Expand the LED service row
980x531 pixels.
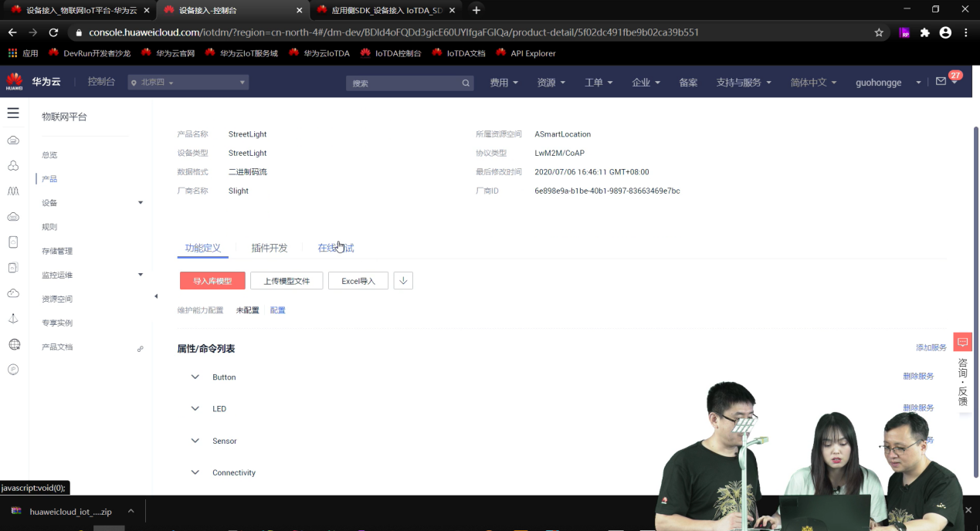[195, 408]
